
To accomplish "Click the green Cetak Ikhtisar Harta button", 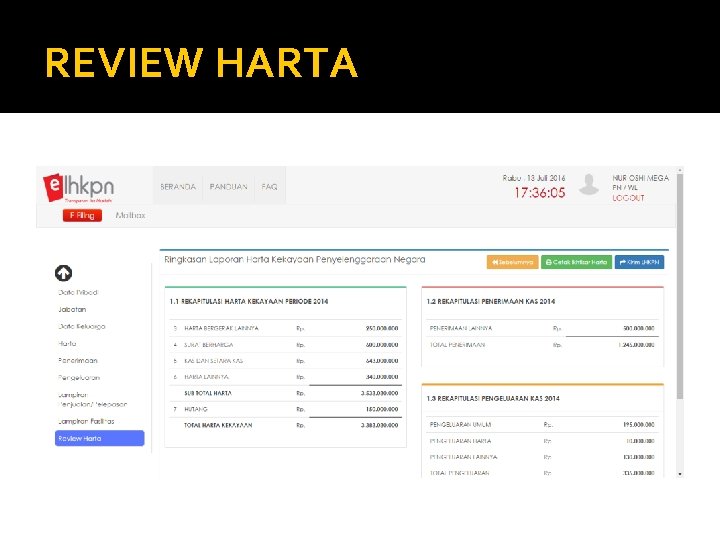I will click(x=576, y=262).
